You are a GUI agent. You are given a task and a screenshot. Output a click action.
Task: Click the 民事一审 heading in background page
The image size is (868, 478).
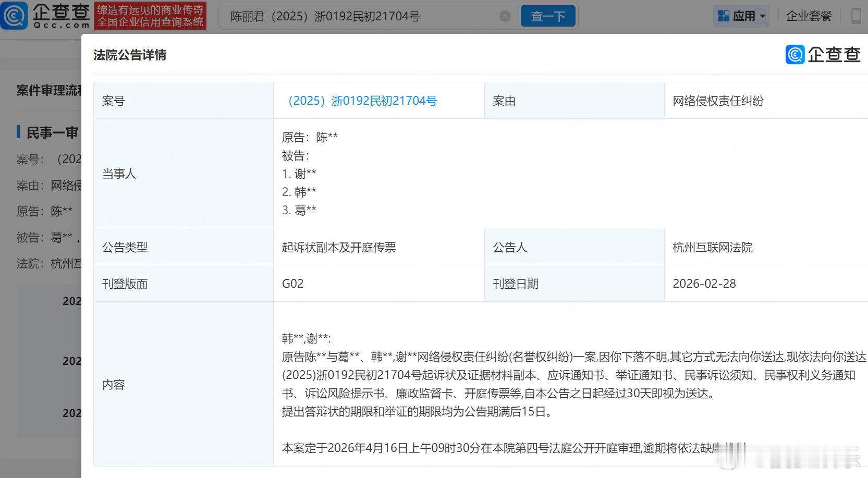coord(52,133)
